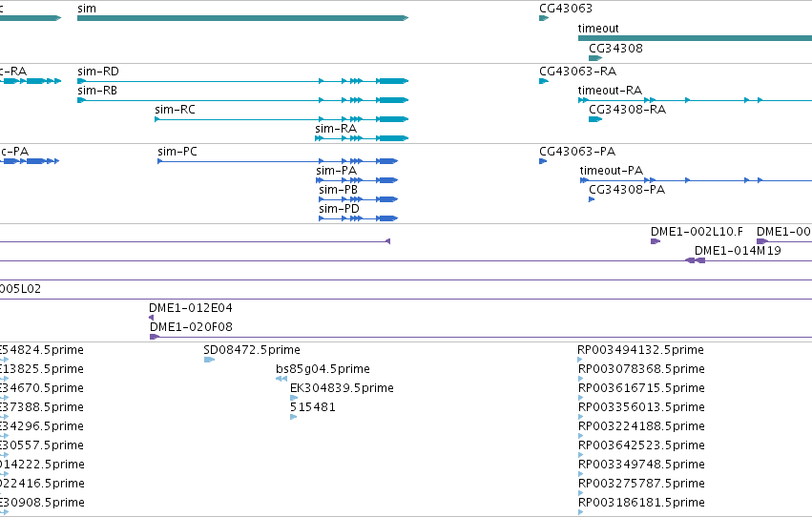Click the SD08472.5prime arrow glyph
The width and height of the screenshot is (812, 517).
pos(209,360)
